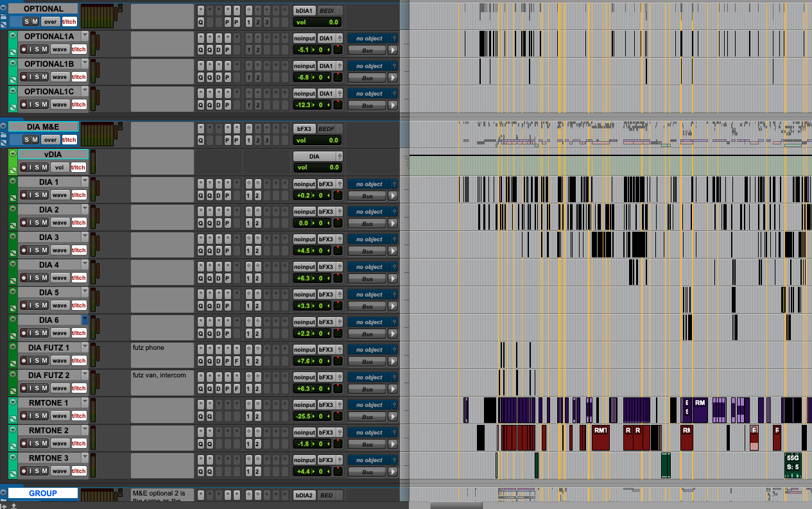Click volume value +6.3 on DIA 4

[302, 279]
